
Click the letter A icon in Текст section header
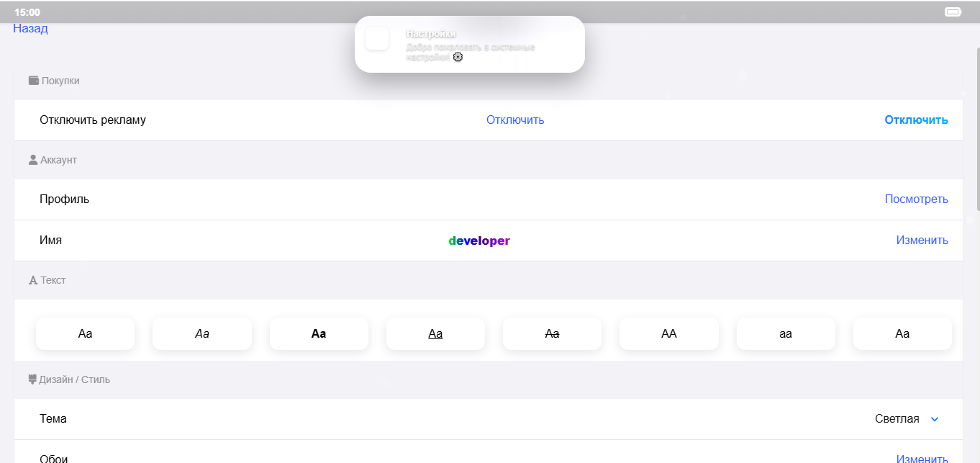pos(33,280)
